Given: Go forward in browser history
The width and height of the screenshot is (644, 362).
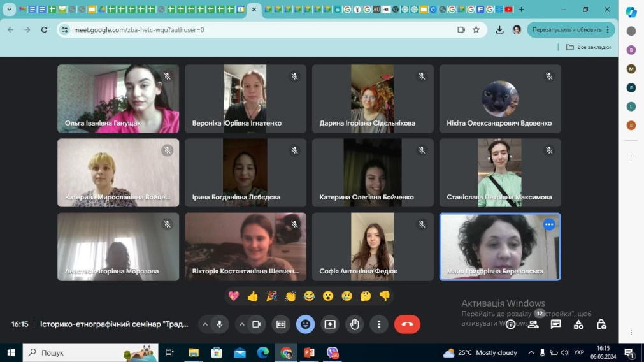Looking at the screenshot, I should [x=27, y=29].
